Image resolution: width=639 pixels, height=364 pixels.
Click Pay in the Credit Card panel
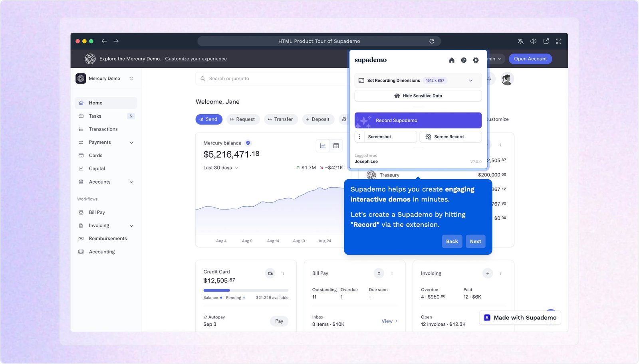(279, 321)
